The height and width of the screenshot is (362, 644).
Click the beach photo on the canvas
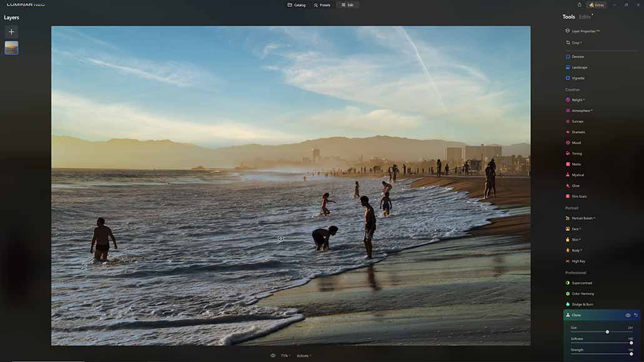pos(291,186)
